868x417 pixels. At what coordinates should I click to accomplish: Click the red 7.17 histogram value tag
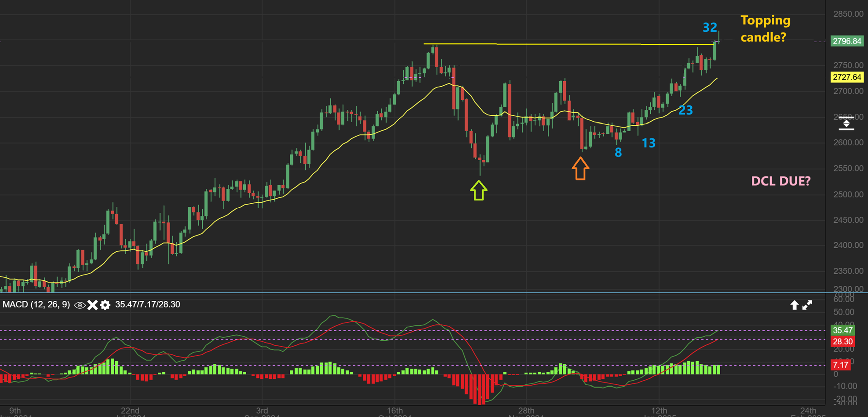pos(840,365)
